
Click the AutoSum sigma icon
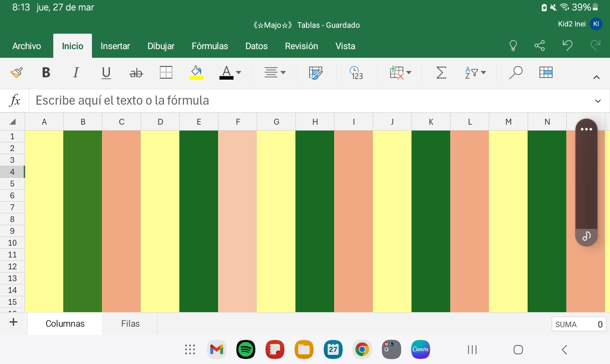pos(441,73)
